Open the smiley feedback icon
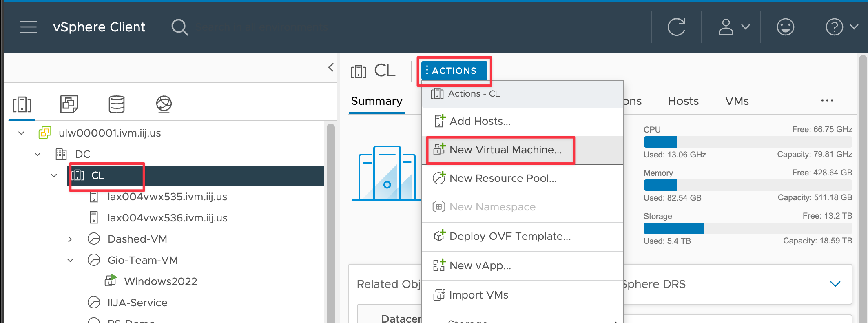 (785, 27)
